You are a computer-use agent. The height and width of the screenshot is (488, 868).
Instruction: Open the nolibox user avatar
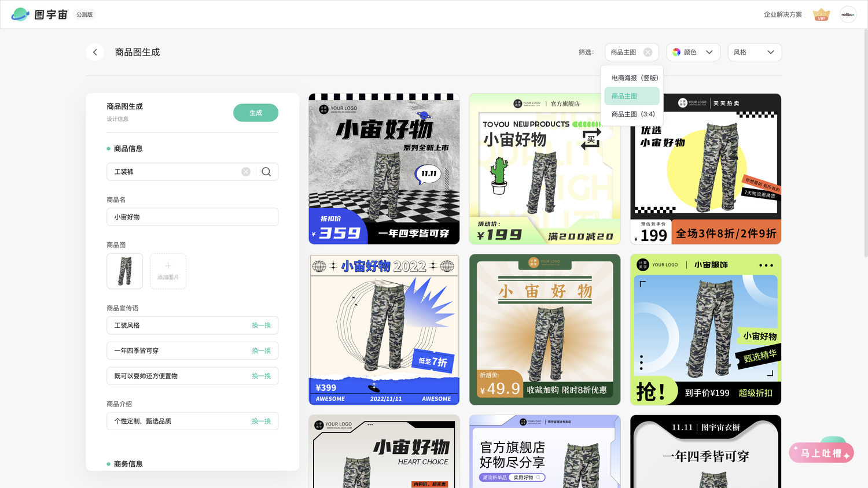(x=848, y=14)
